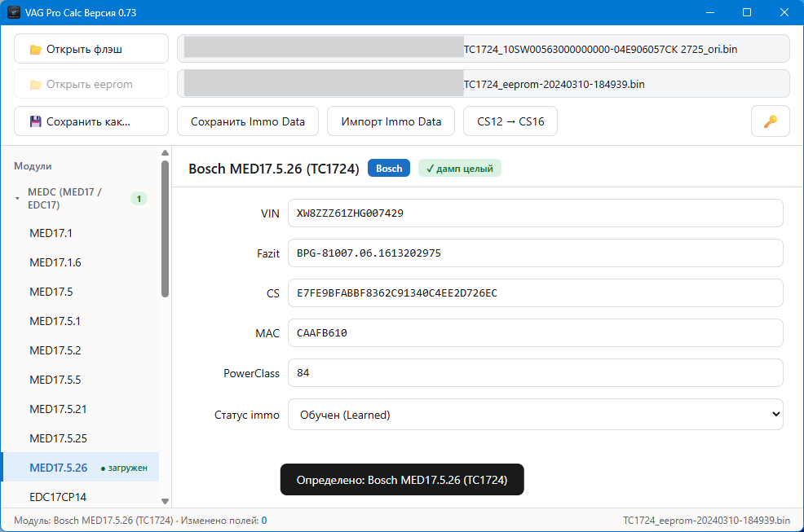The height and width of the screenshot is (532, 804).
Task: Click the Bosch MED17.5.26 (TC1724) title
Action: click(x=274, y=169)
